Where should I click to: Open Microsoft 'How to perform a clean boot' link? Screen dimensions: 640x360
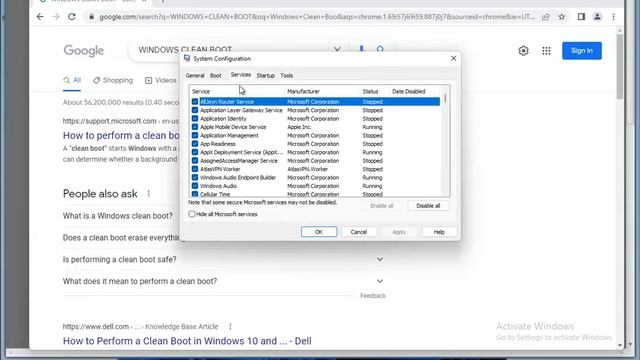click(121, 135)
